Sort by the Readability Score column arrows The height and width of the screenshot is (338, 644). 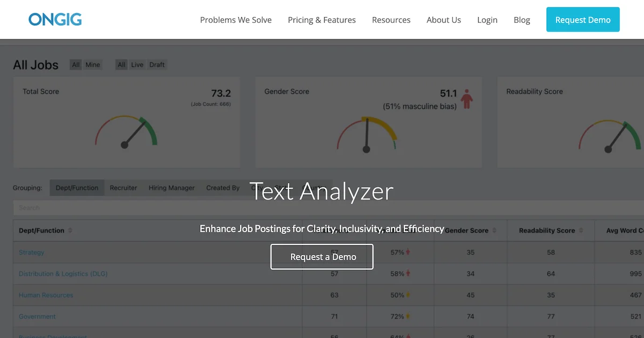(581, 231)
